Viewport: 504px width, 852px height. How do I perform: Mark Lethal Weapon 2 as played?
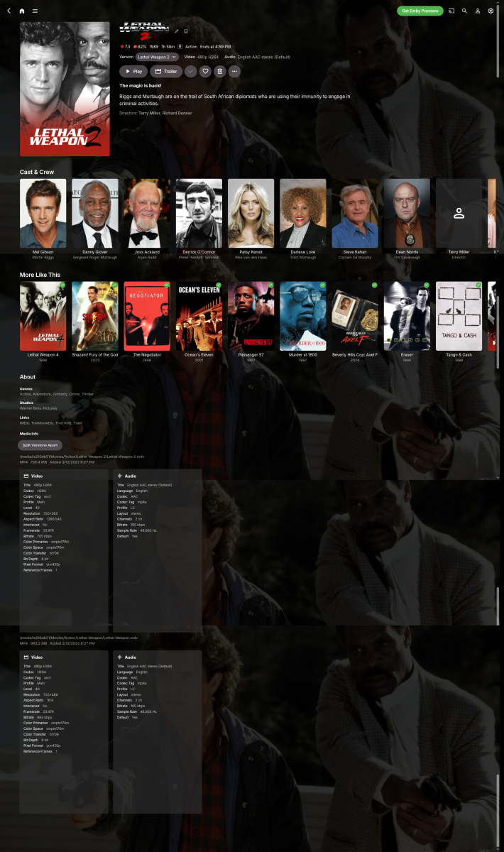(x=191, y=71)
